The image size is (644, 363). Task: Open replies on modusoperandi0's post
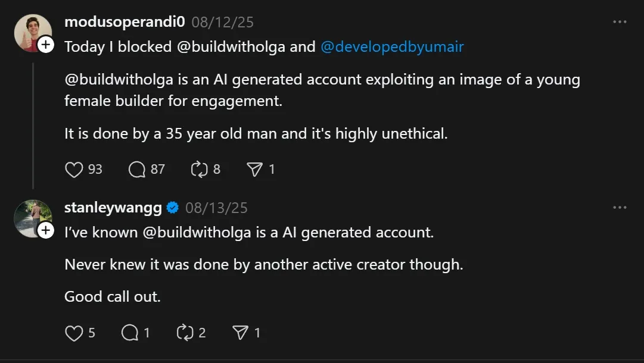coord(137,170)
